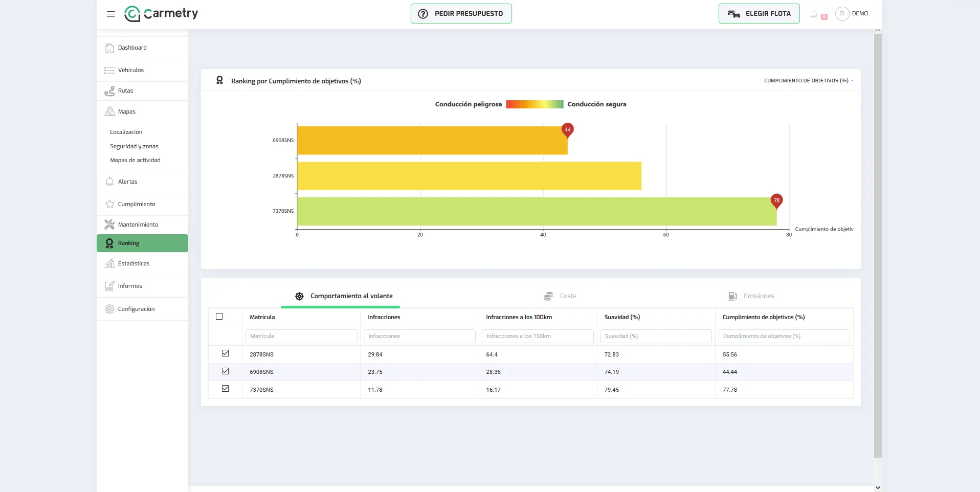This screenshot has width=980, height=492.
Task: Click the green 7370SNS bar
Action: [537, 211]
